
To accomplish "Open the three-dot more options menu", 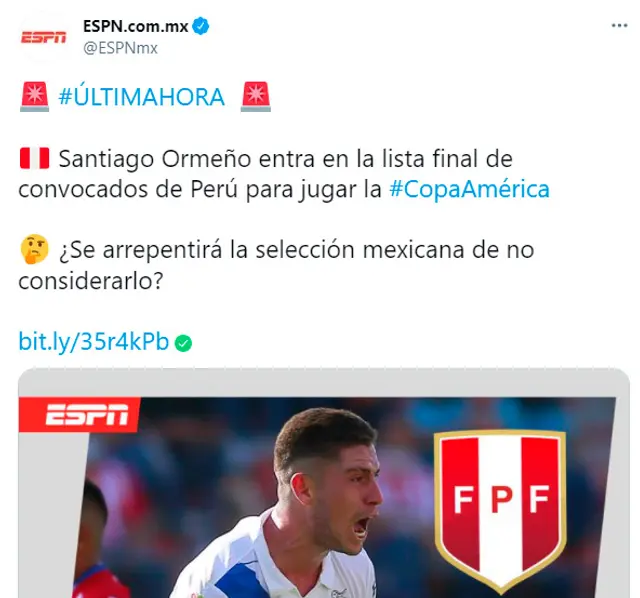I will pyautogui.click(x=619, y=26).
